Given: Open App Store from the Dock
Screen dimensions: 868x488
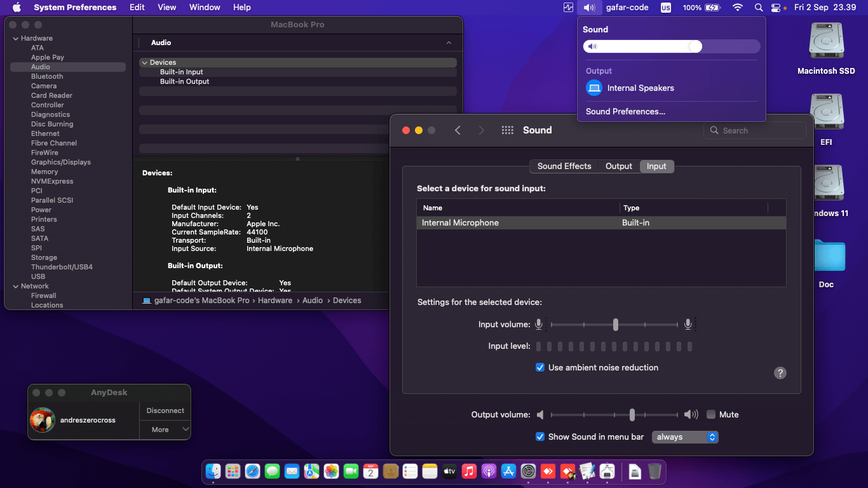Looking at the screenshot, I should [509, 471].
